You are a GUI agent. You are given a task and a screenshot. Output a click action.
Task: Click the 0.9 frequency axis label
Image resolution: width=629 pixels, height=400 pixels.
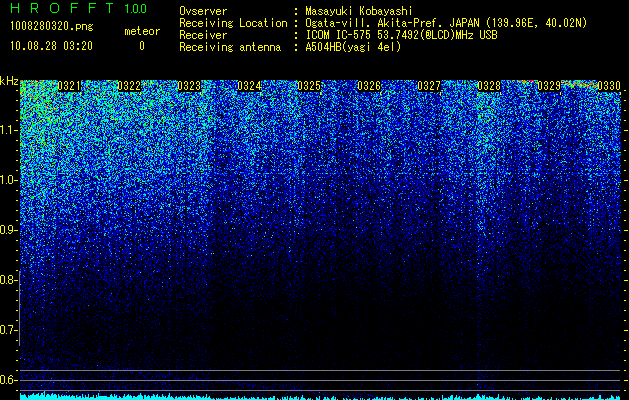(8, 230)
